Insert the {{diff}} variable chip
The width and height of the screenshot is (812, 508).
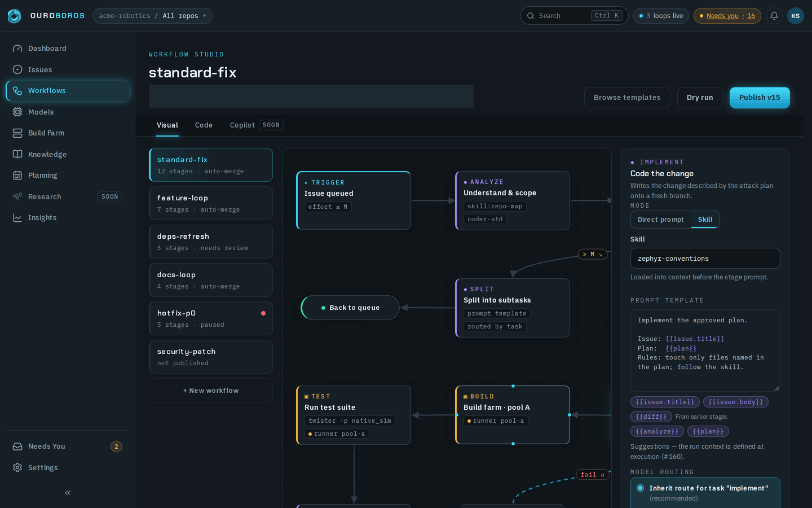click(x=651, y=417)
